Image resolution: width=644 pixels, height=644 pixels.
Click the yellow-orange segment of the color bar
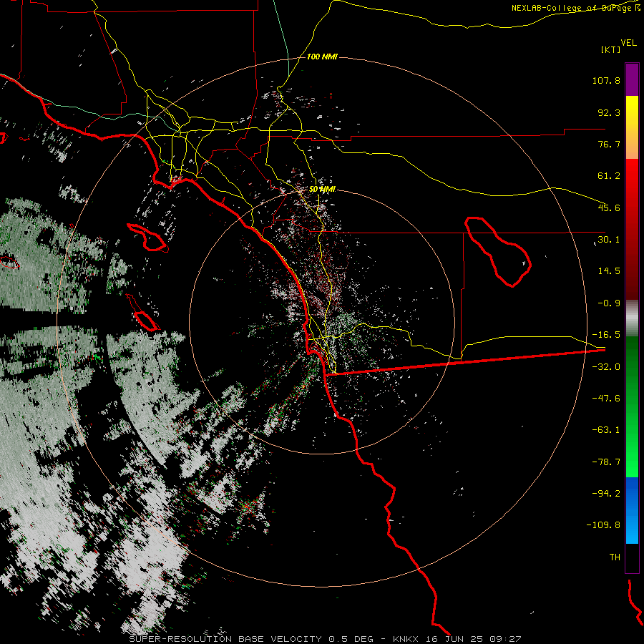(632, 127)
